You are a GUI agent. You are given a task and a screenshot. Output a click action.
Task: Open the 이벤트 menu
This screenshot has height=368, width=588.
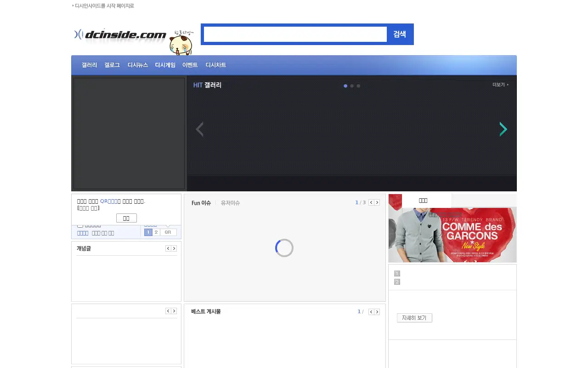(190, 65)
